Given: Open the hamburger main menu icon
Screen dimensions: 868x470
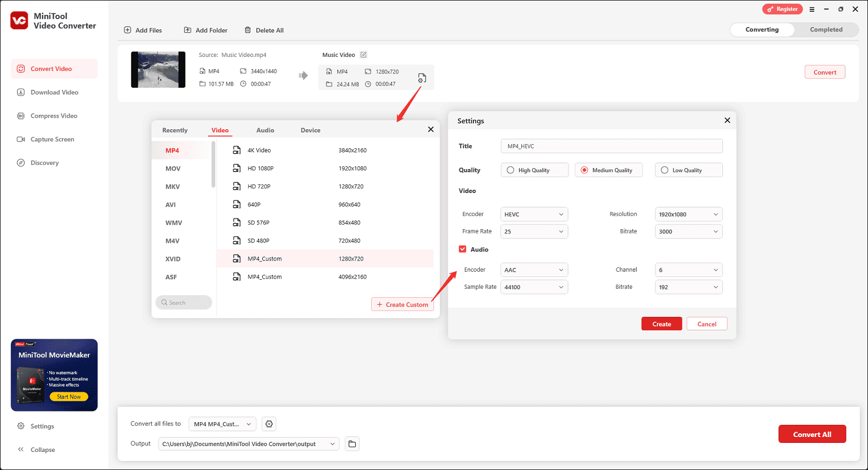Looking at the screenshot, I should pos(812,9).
